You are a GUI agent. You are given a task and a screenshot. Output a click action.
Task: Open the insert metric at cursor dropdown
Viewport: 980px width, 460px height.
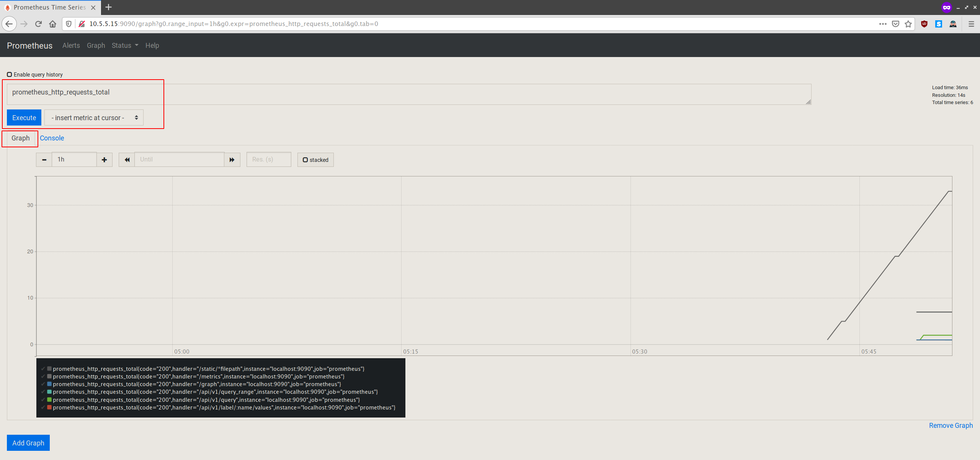94,117
